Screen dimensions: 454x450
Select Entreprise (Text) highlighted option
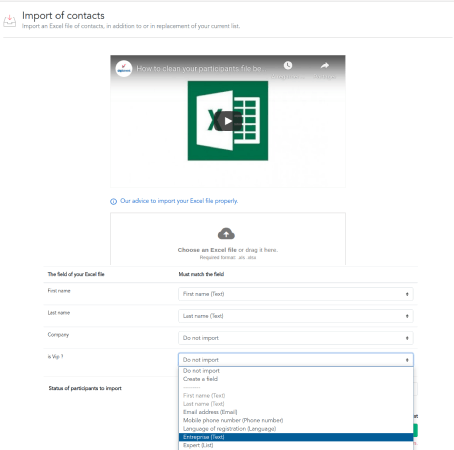tap(296, 437)
